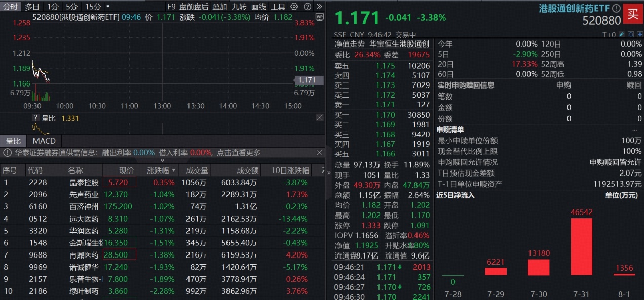Click the blue plus icon near T+0
The width and height of the screenshot is (644, 300).
[640, 34]
